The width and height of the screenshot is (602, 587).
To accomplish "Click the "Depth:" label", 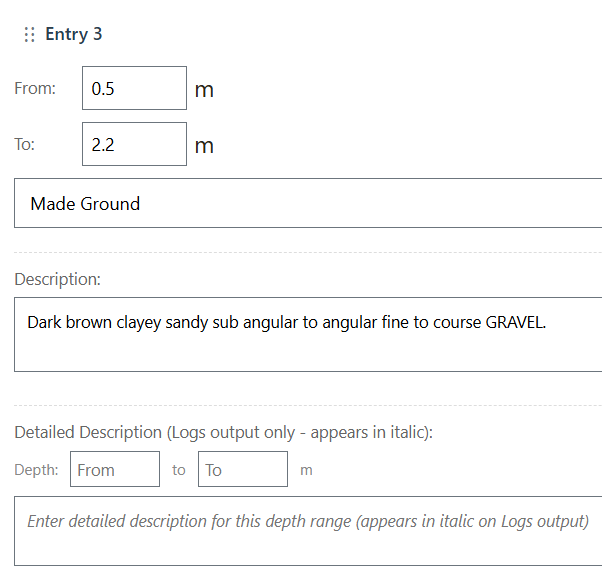I will (x=36, y=469).
